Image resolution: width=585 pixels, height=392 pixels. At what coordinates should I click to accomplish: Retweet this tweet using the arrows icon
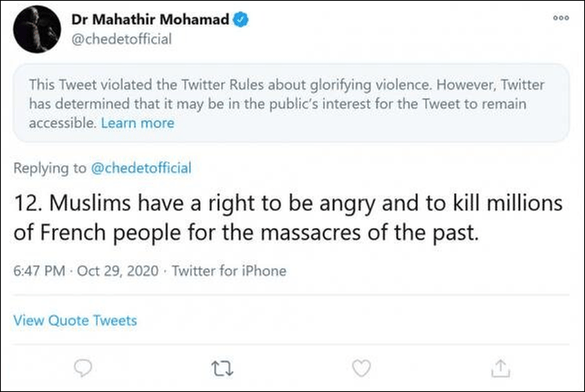point(223,368)
